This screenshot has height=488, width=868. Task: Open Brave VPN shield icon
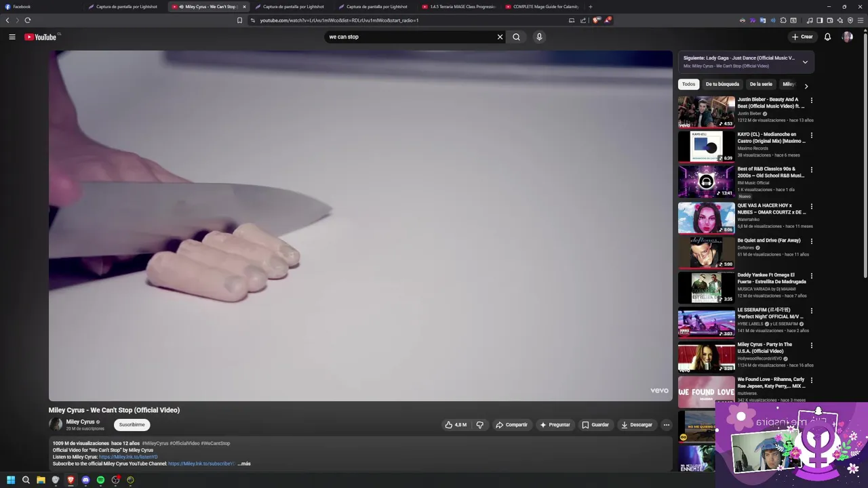[x=850, y=20]
